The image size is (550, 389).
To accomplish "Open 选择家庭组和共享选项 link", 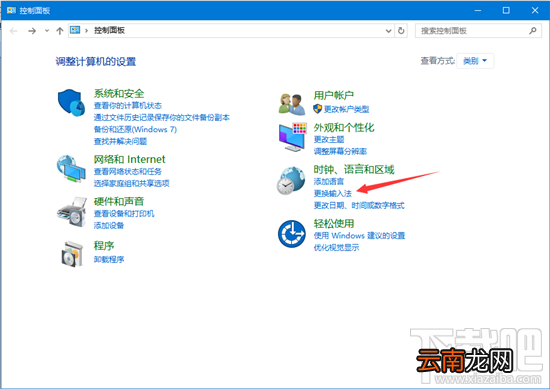I will 132,183.
